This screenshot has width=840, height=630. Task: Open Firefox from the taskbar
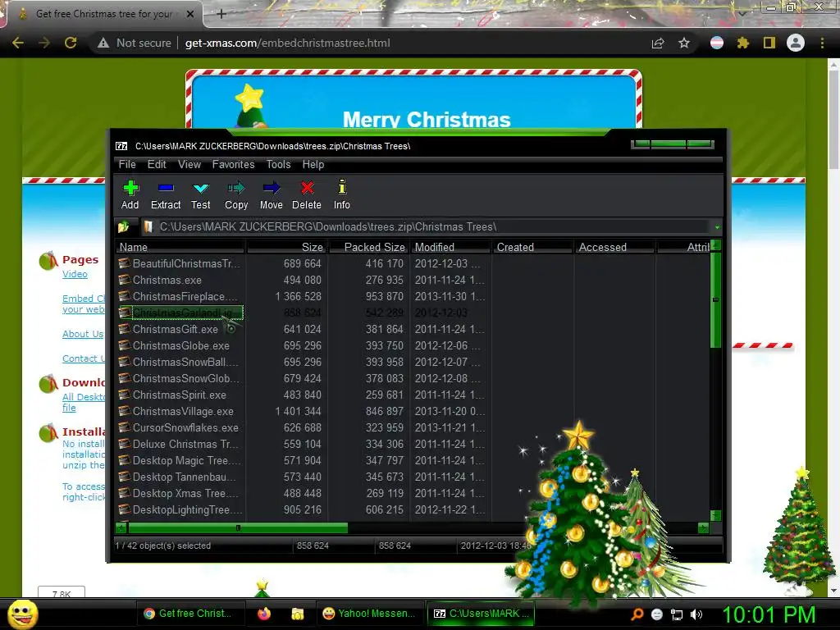264,614
